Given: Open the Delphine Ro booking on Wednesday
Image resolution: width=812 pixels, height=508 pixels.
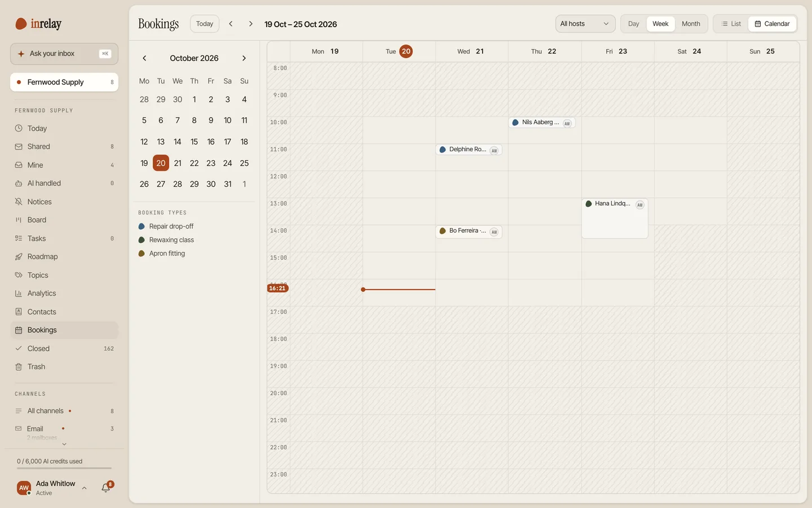Looking at the screenshot, I should [469, 150].
